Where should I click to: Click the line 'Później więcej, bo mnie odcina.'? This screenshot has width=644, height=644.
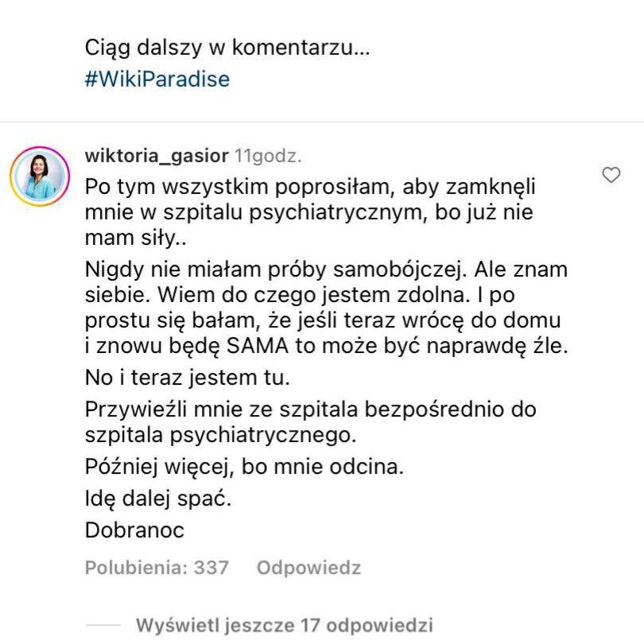pos(245,467)
